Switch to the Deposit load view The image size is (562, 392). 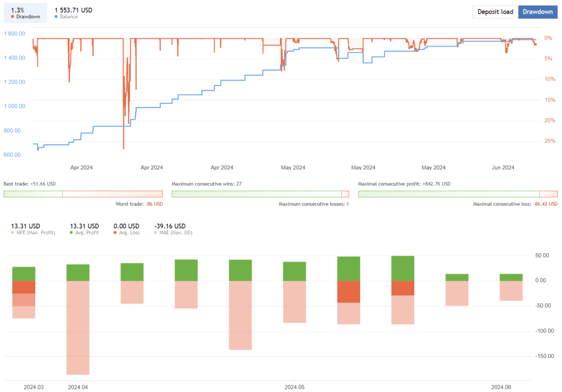pos(495,12)
